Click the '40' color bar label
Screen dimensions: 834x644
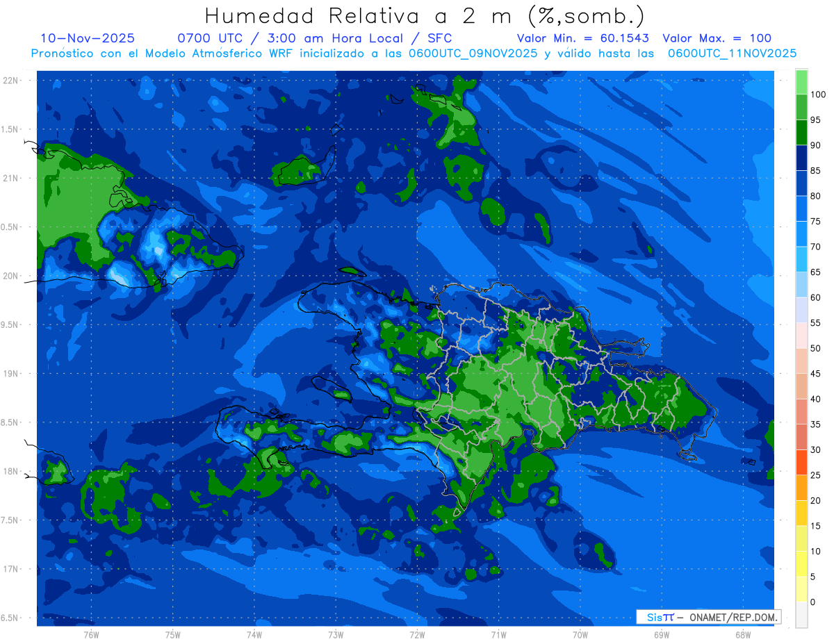tap(815, 399)
